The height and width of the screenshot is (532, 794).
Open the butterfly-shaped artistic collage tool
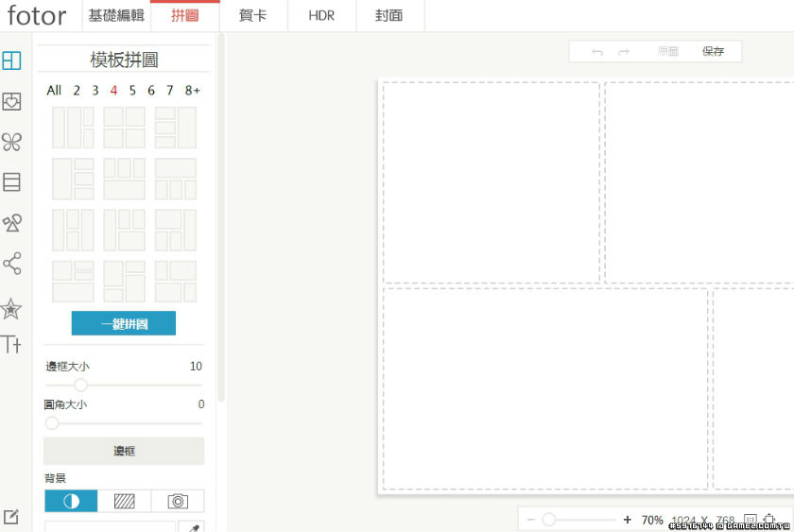coord(11,142)
